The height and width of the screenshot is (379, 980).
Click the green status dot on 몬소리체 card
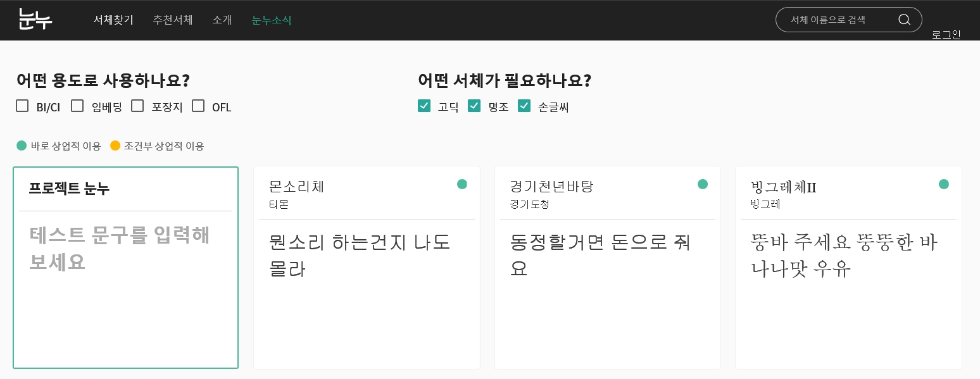[462, 184]
